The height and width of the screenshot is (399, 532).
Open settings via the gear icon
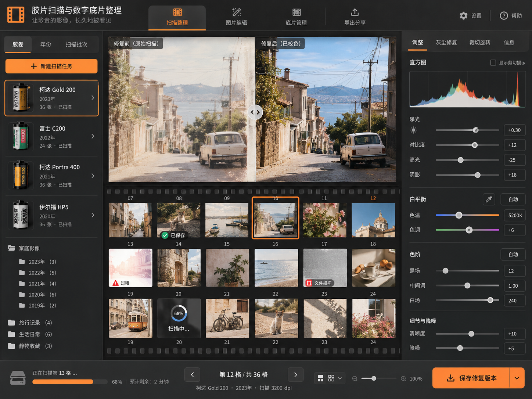464,16
